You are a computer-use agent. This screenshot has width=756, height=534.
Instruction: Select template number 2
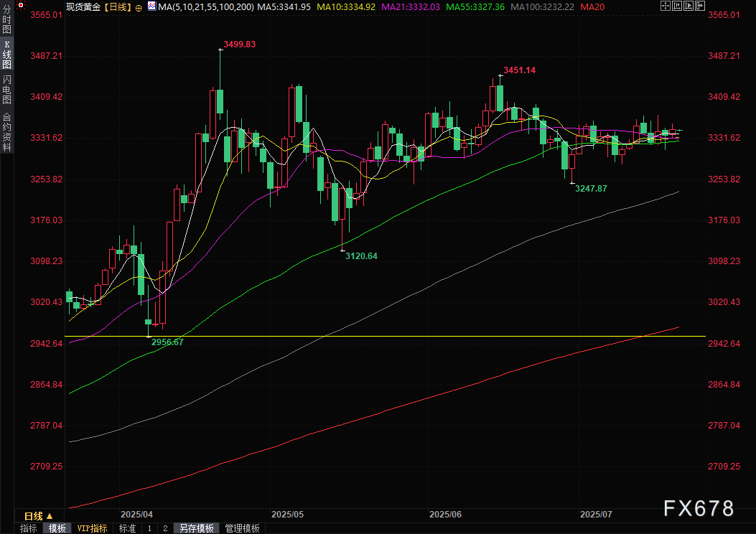coord(165,528)
